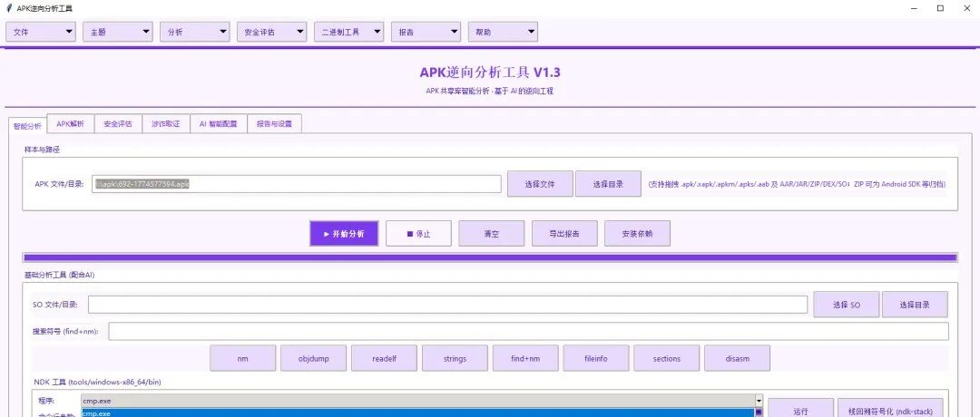The image size is (980, 417).
Task: Click the 选择 SO button
Action: 847,305
